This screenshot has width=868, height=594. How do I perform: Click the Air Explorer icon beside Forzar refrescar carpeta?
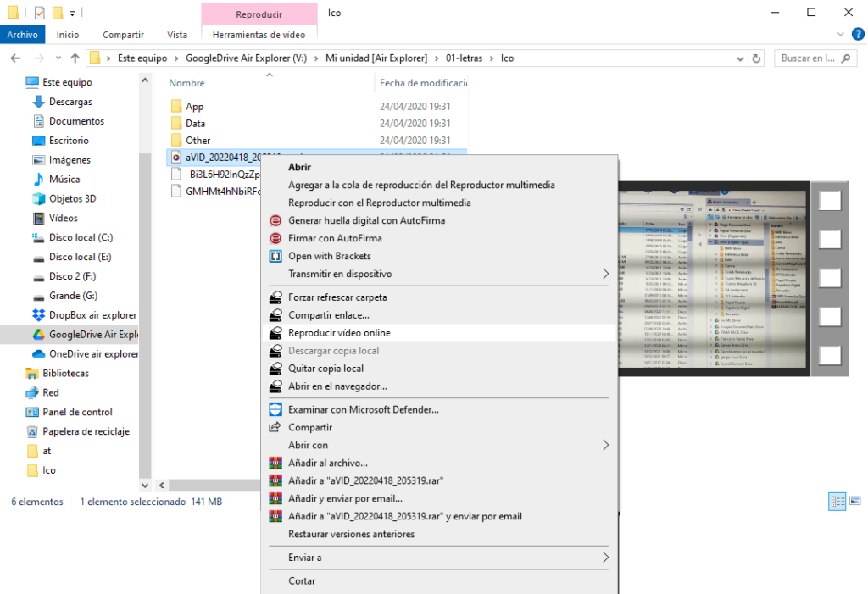tap(275, 297)
